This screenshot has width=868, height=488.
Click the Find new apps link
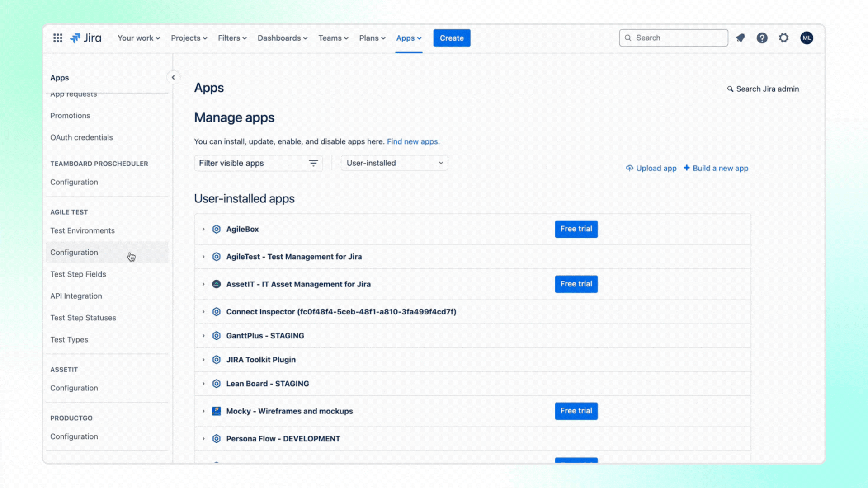(413, 141)
